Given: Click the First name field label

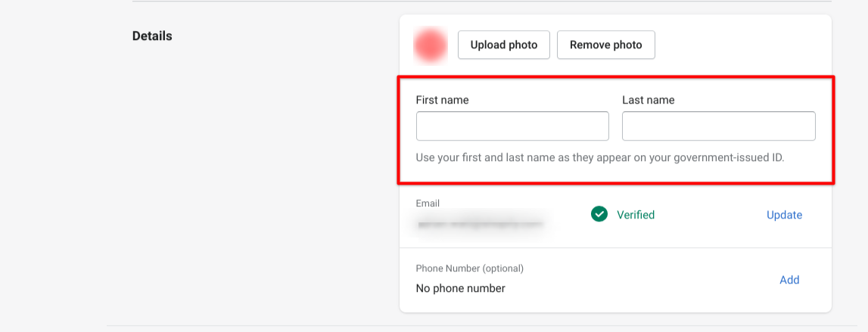Looking at the screenshot, I should click(x=442, y=100).
